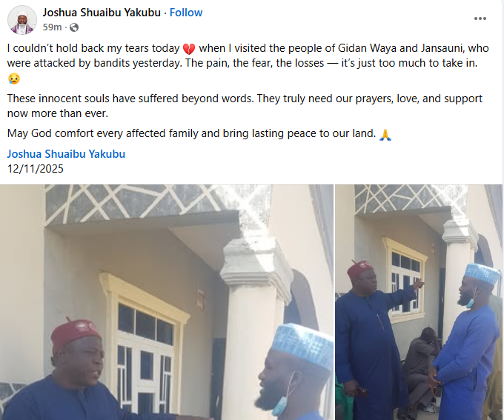Screen dimensions: 504x420
Task: Follow Joshua Shuaibu Yakubu
Action: click(186, 13)
